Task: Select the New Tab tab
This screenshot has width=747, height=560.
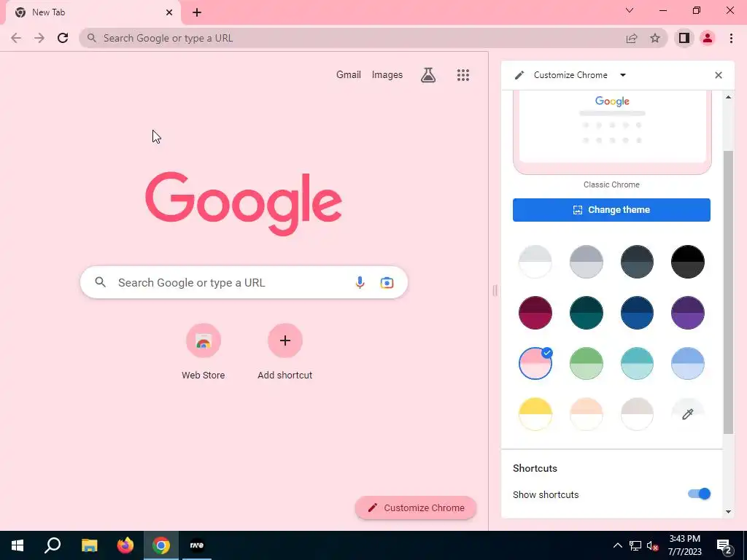Action: click(x=93, y=12)
